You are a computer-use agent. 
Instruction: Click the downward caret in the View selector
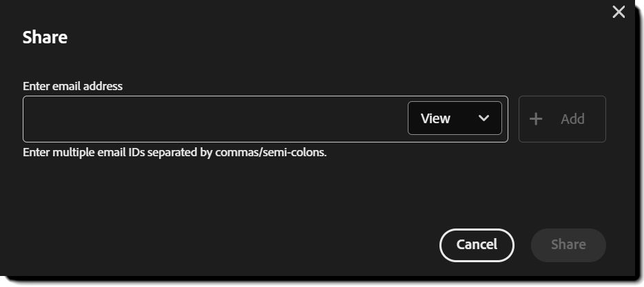pyautogui.click(x=484, y=118)
